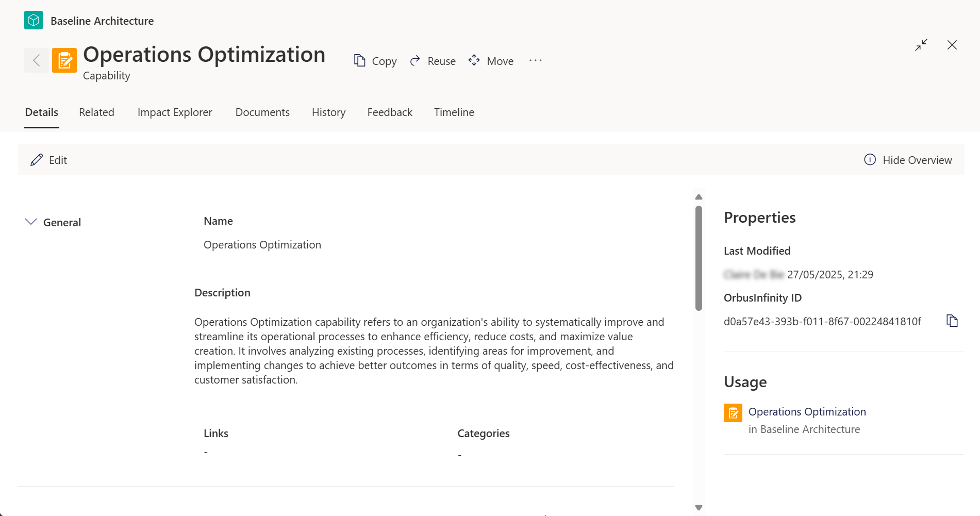Hide Overview panel

pyautogui.click(x=908, y=160)
